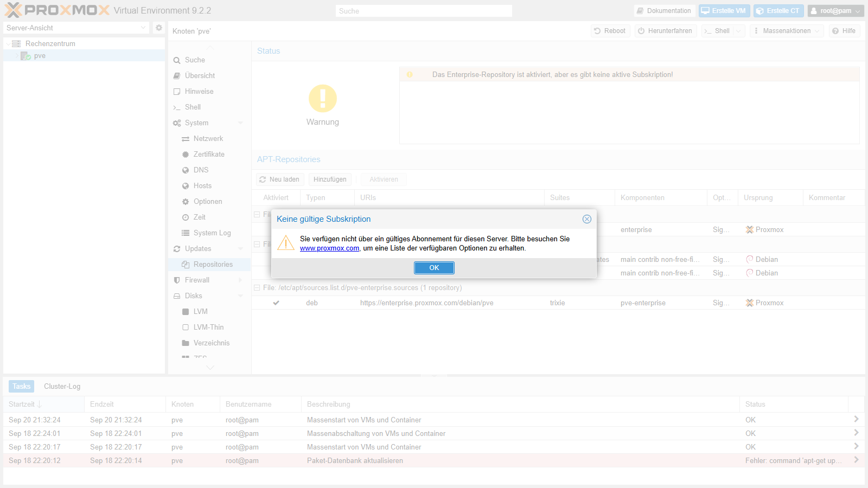The image size is (868, 488).
Task: Open LVM-Thin in the node menu
Action: [208, 328]
